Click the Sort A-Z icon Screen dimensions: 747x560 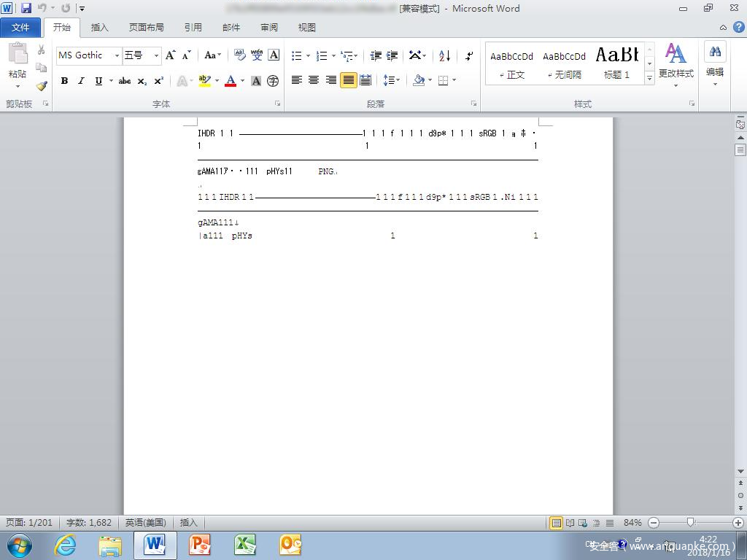point(445,55)
